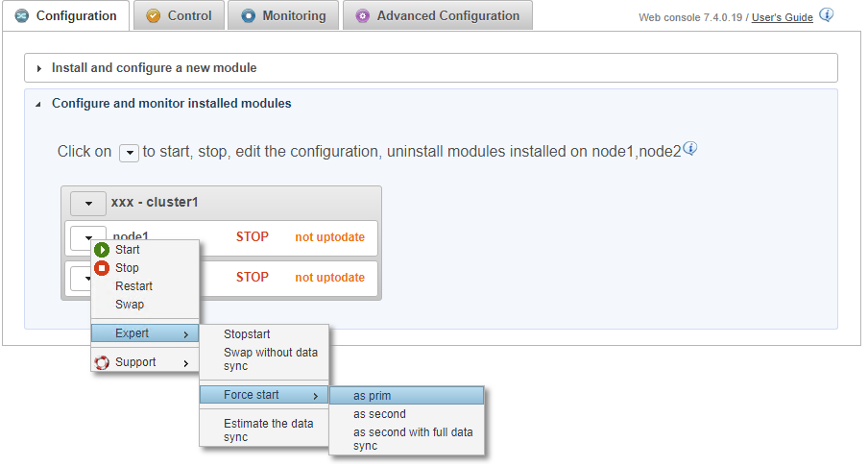Switch to the Control tab

pyautogui.click(x=179, y=15)
